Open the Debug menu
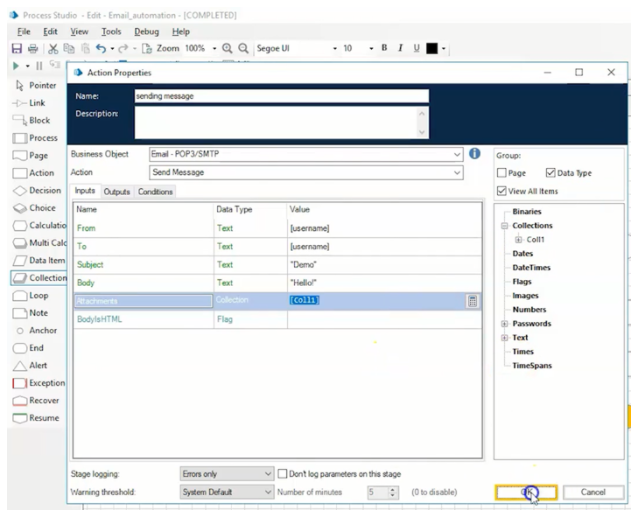The height and width of the screenshot is (519, 640). (146, 32)
